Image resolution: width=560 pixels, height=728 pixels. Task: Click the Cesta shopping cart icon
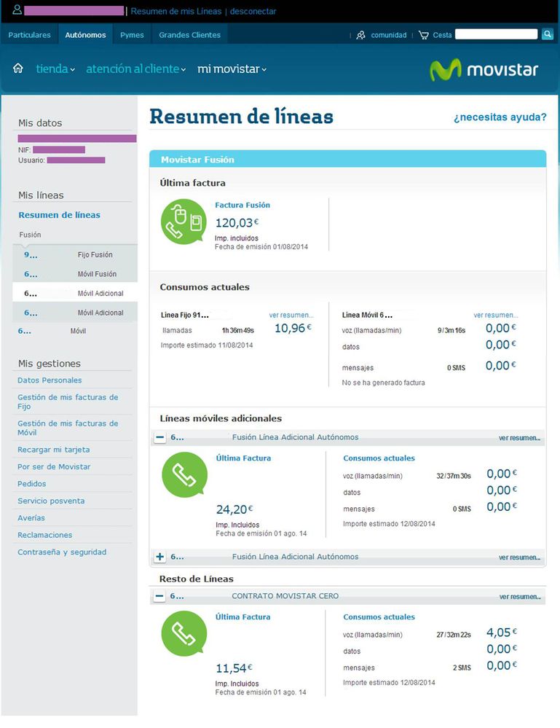point(423,34)
